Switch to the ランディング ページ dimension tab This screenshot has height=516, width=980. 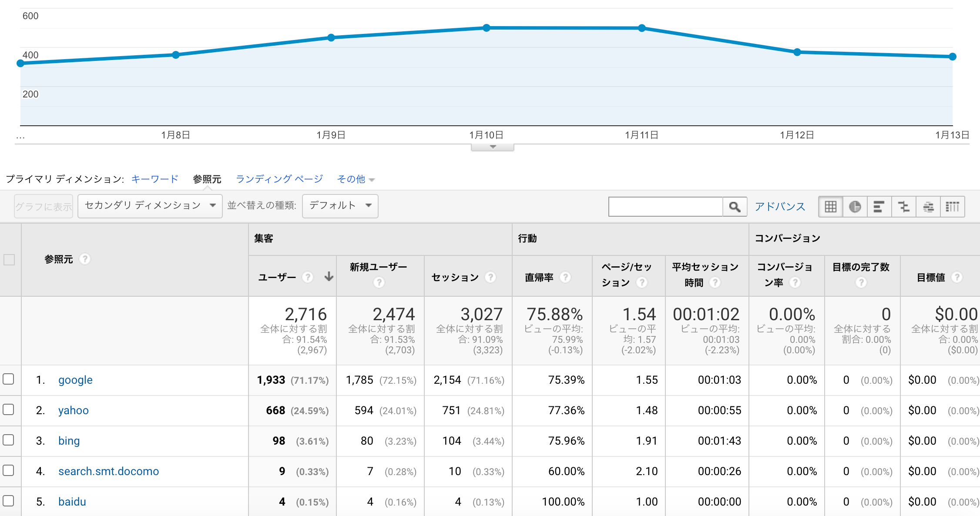279,179
